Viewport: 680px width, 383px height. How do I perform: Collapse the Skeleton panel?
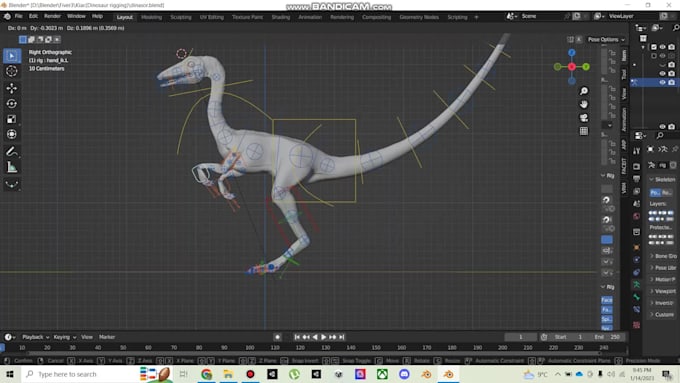pos(663,179)
